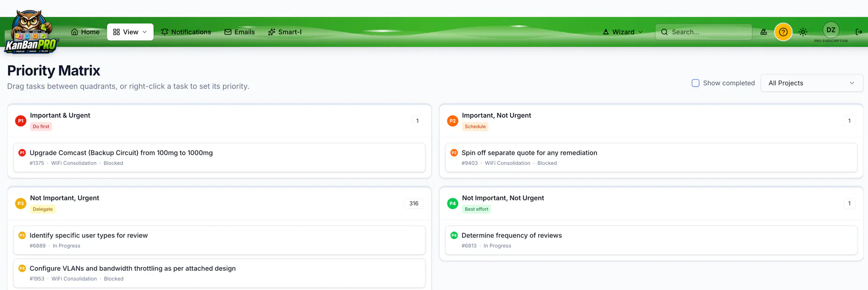Screen dimensions: 868x290
Task: Open task Spin off separate quote for remediation
Action: [651, 157]
